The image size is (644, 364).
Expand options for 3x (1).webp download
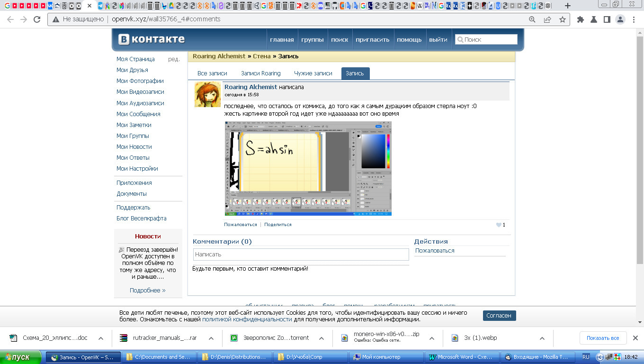(542, 338)
